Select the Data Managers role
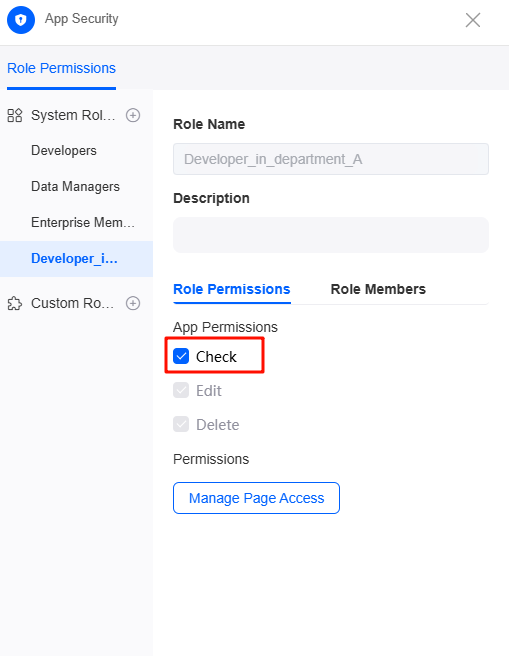Viewport: 509px width, 656px height. pos(75,187)
